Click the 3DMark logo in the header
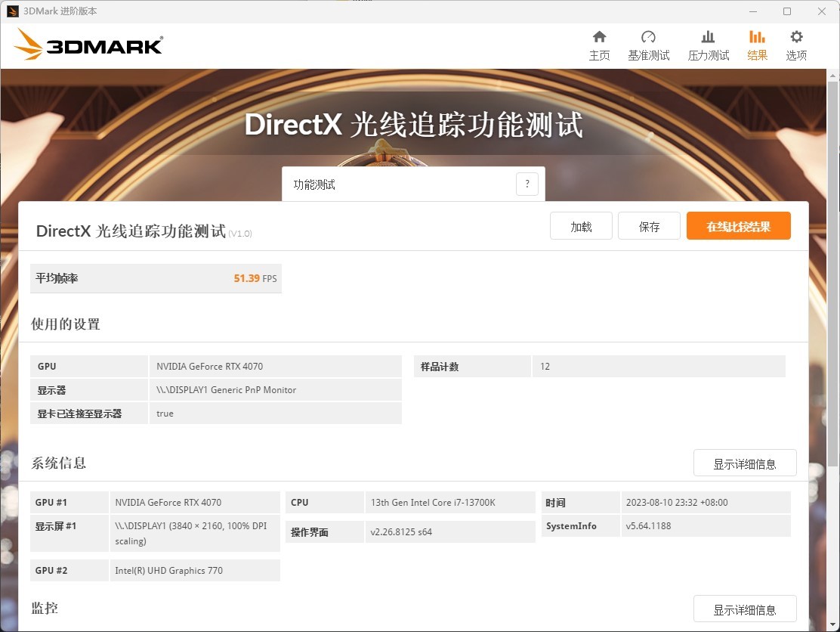 88,45
